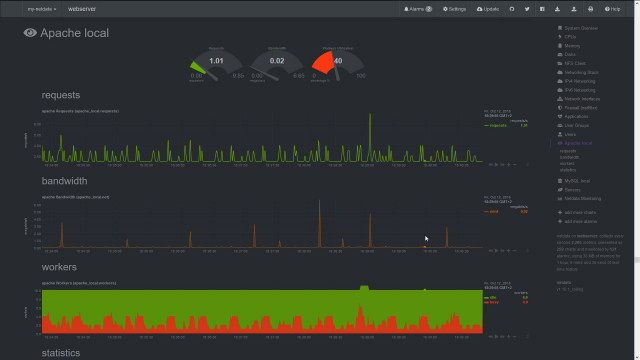Click the bandwidth chart resize handle
The width and height of the screenshot is (640, 360).
[527, 251]
